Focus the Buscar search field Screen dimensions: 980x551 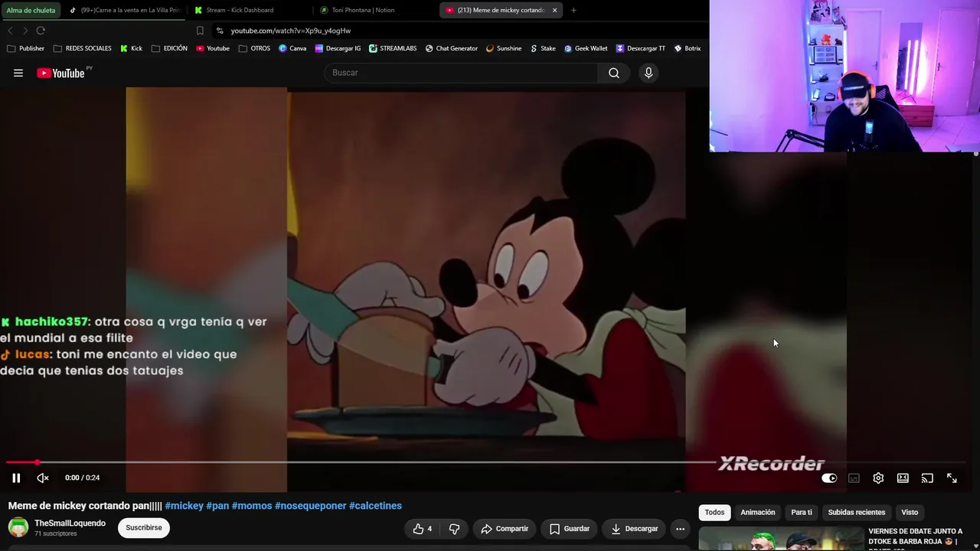[x=461, y=73]
